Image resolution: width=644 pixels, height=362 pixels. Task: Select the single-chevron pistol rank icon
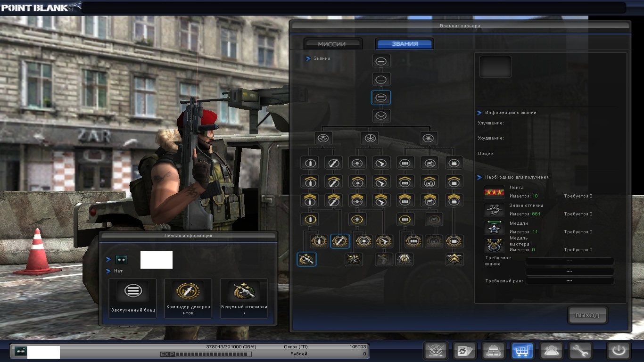click(x=380, y=181)
